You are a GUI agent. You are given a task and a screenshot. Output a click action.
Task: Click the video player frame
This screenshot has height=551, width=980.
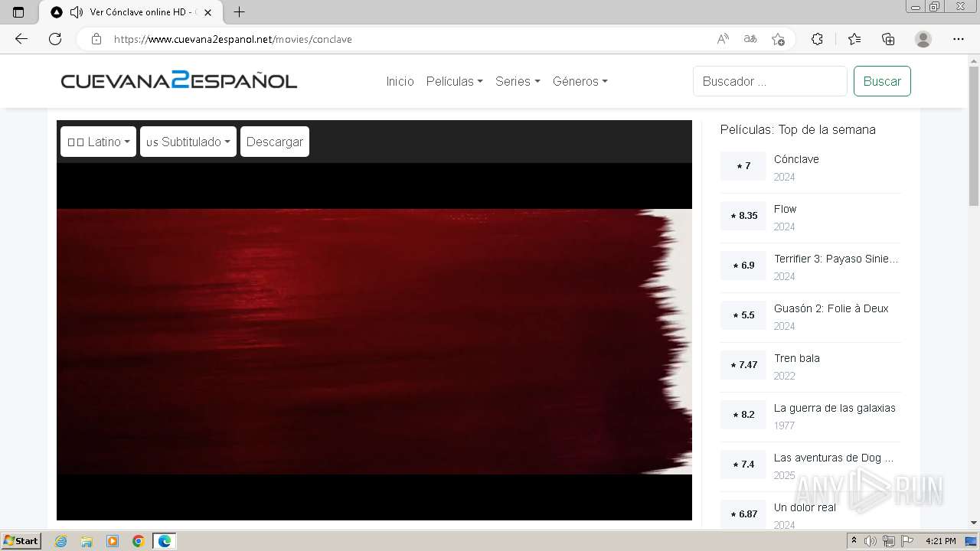click(374, 341)
